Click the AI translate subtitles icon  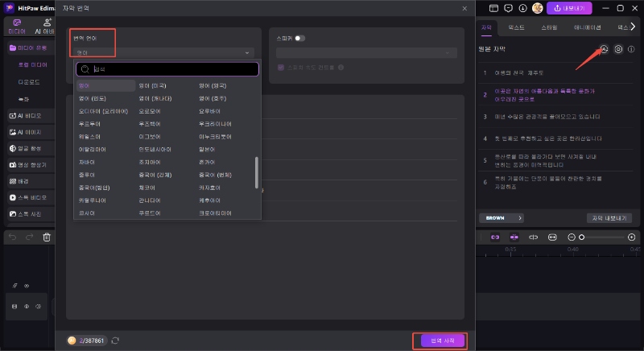[604, 49]
